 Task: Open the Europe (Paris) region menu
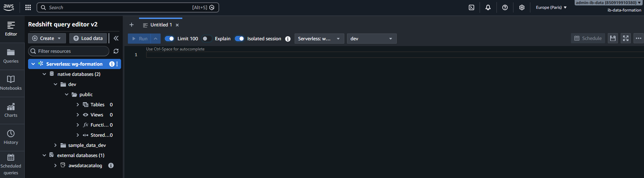[x=551, y=7]
